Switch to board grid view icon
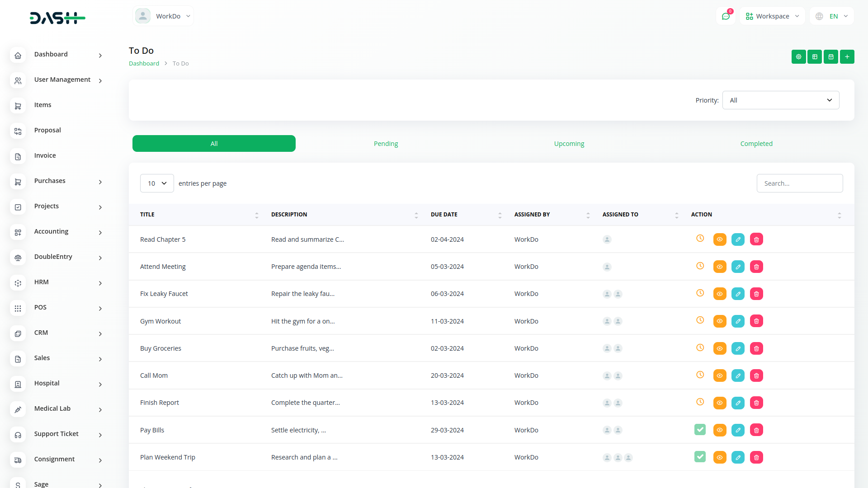The height and width of the screenshot is (488, 868). click(x=814, y=57)
